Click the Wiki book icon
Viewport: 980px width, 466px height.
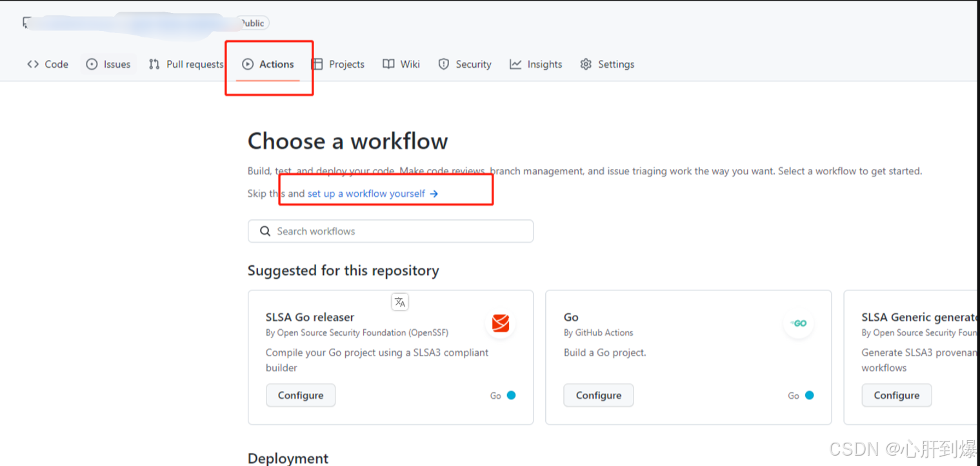(x=388, y=64)
